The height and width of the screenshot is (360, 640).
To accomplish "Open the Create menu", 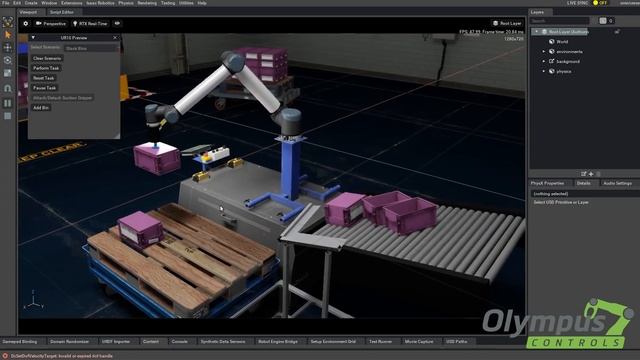I will coord(31,3).
